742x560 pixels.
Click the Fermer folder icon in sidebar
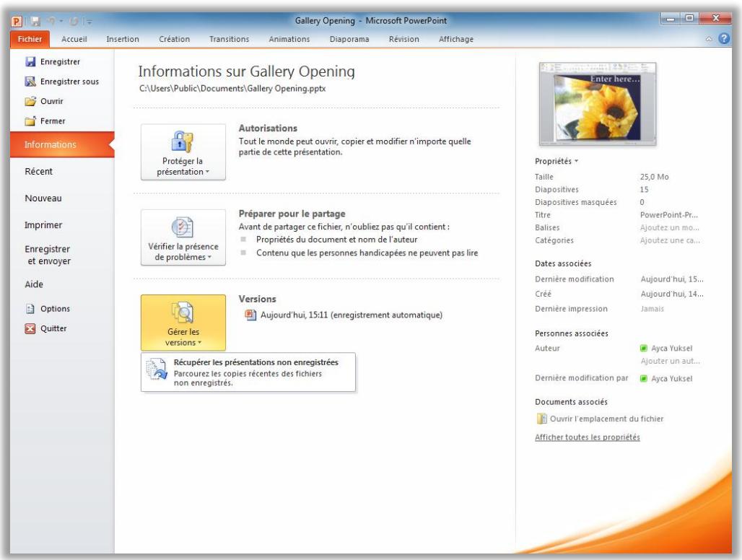[x=30, y=121]
